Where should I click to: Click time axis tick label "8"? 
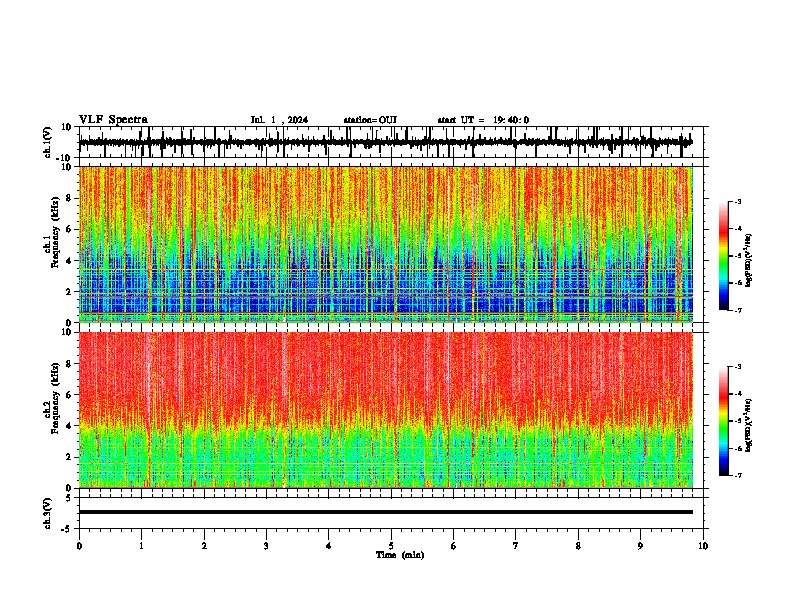click(578, 546)
